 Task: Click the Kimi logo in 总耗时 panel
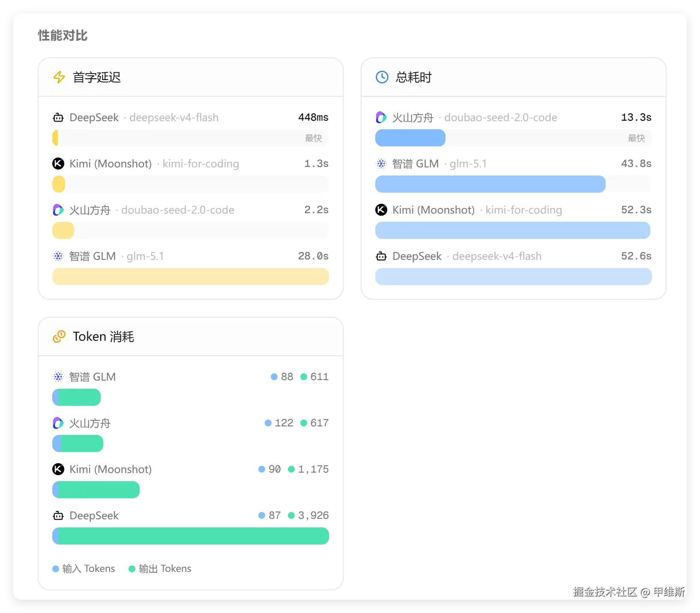click(x=381, y=210)
